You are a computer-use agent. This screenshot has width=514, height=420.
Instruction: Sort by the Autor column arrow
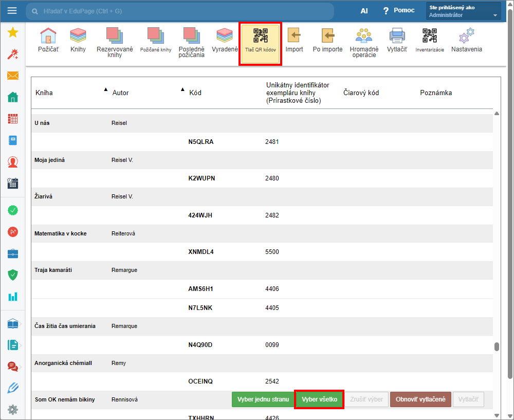[182, 89]
